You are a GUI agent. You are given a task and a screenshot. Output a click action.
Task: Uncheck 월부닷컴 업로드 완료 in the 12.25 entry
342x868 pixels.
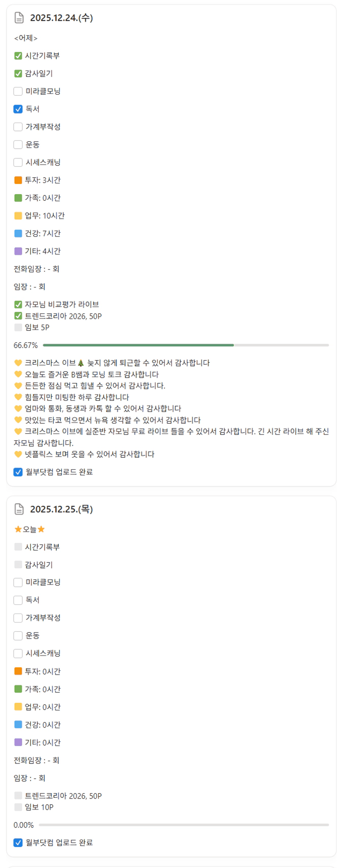click(18, 842)
